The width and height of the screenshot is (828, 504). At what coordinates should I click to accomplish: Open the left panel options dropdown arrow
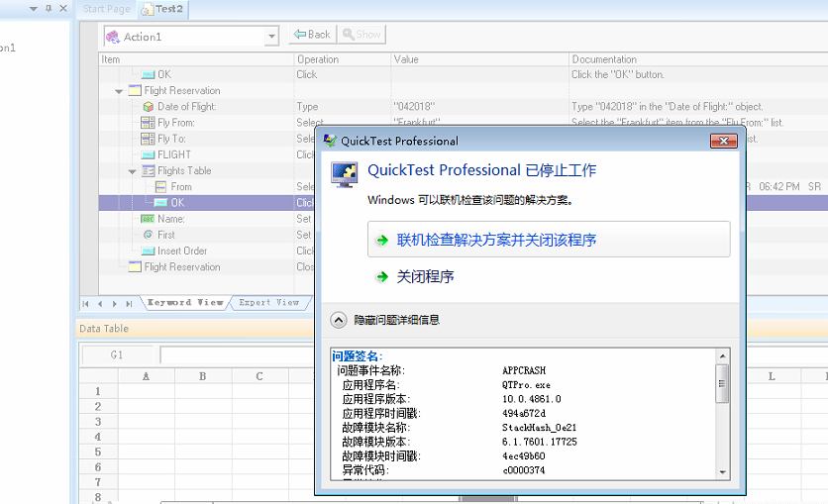pyautogui.click(x=34, y=9)
